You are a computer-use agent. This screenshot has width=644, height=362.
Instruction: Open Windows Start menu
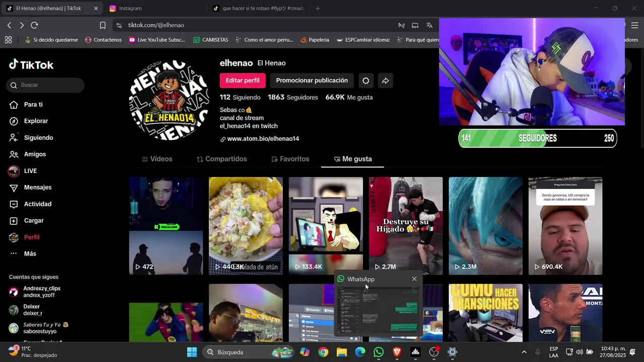tap(192, 352)
